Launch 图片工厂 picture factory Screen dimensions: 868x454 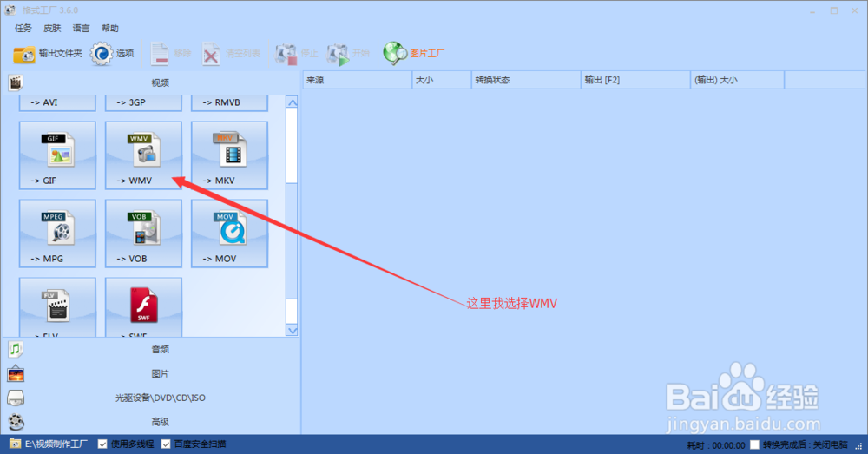pyautogui.click(x=414, y=54)
